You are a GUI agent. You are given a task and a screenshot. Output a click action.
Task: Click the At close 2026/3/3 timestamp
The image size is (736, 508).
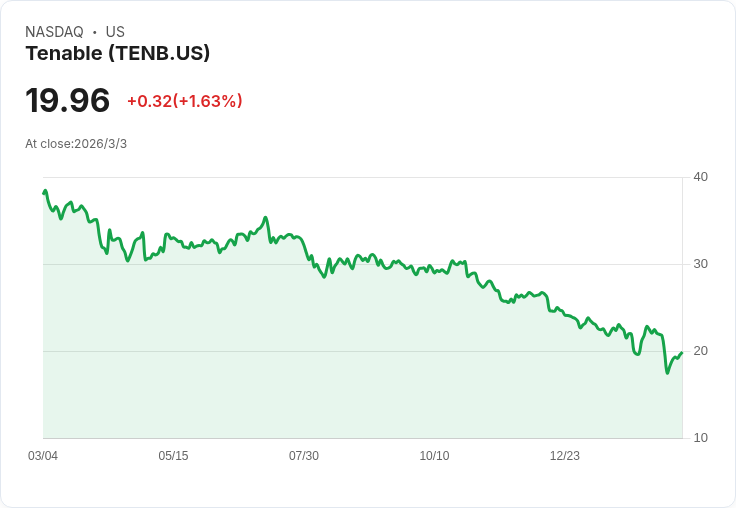pyautogui.click(x=76, y=144)
